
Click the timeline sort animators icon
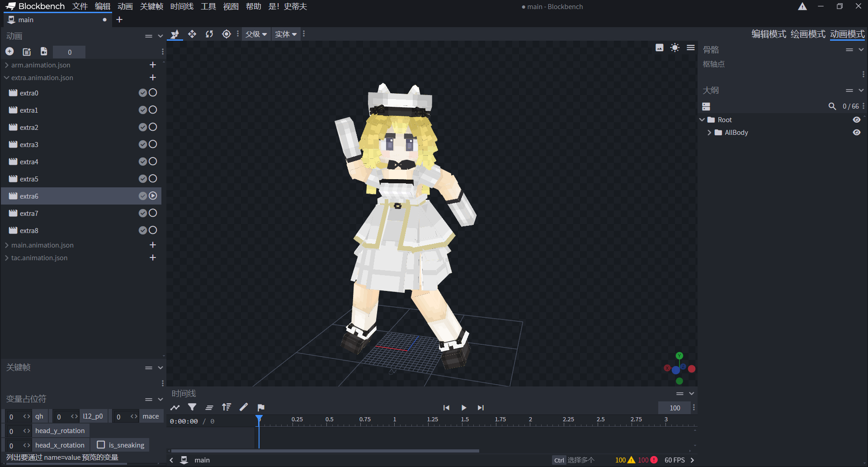(x=226, y=407)
